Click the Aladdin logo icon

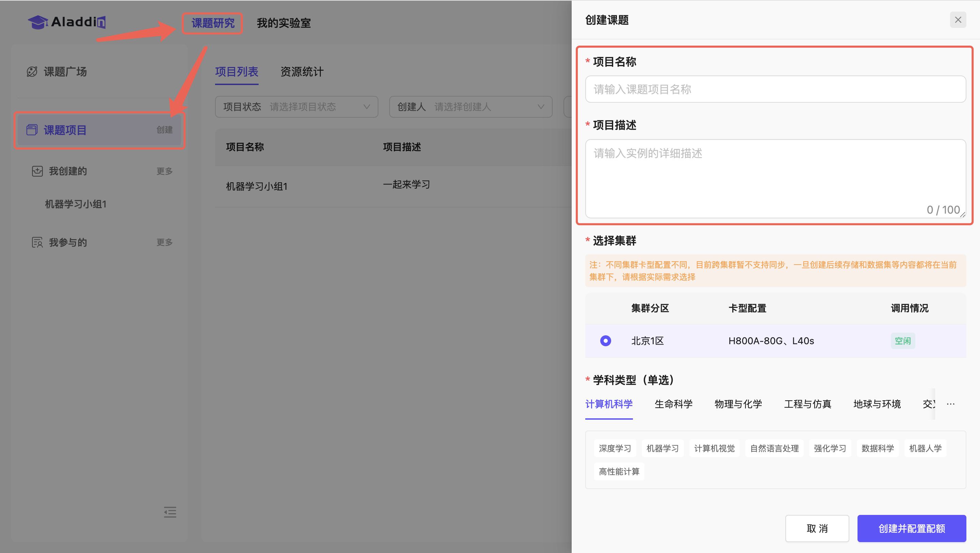coord(38,22)
